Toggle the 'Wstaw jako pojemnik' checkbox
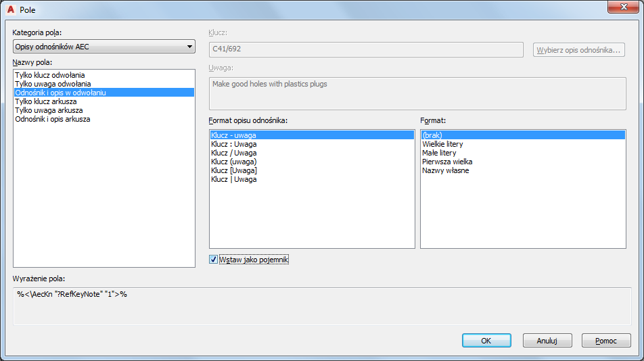644x361 pixels. coord(213,260)
